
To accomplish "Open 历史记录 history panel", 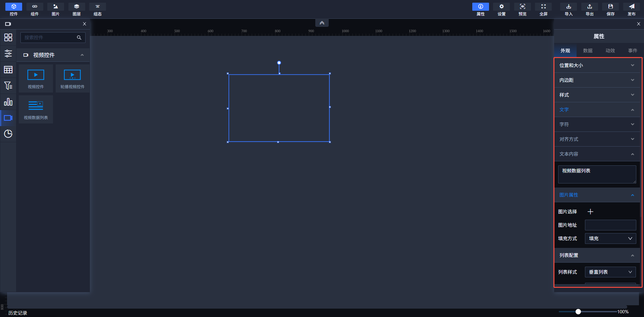I will point(18,313).
